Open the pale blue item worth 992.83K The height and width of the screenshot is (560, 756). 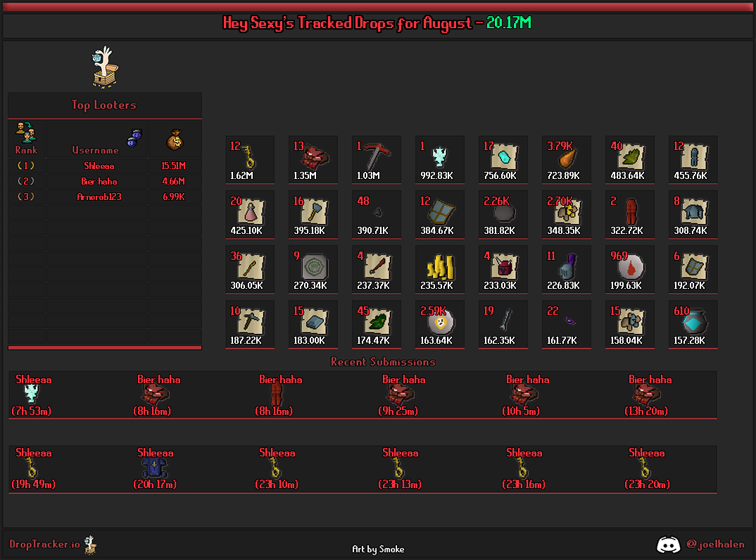pyautogui.click(x=440, y=160)
